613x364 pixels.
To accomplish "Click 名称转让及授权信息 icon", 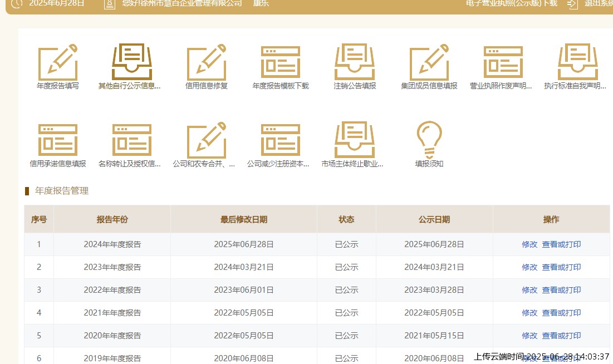I will tap(132, 140).
